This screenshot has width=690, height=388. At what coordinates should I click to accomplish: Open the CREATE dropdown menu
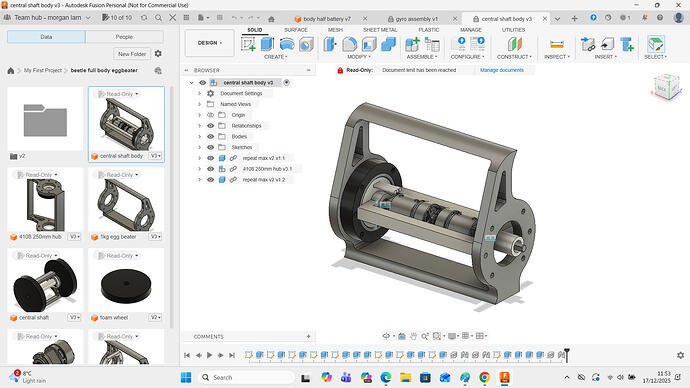click(x=275, y=57)
